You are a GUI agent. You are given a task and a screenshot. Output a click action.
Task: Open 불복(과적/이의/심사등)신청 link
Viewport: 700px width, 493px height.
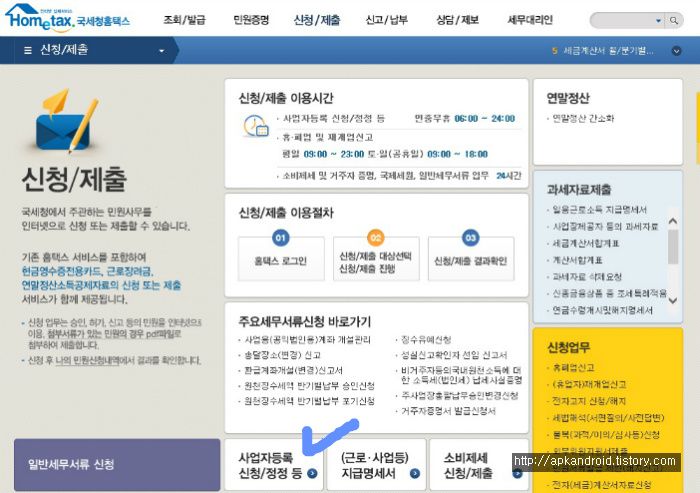[x=606, y=435]
